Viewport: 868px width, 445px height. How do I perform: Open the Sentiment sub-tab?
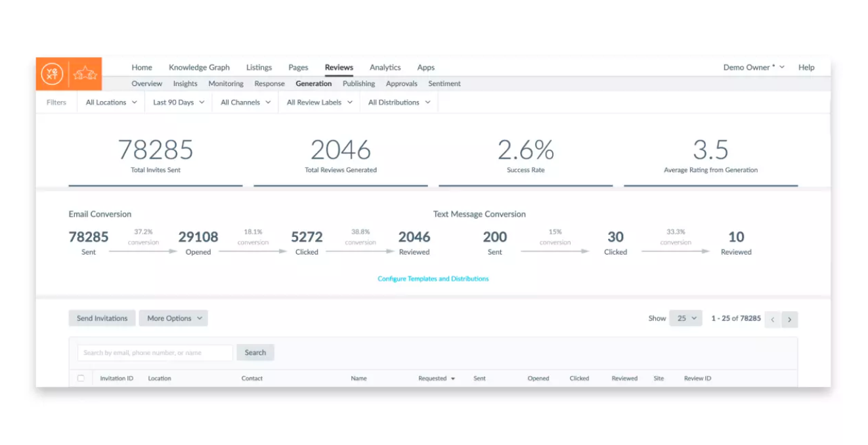(445, 83)
